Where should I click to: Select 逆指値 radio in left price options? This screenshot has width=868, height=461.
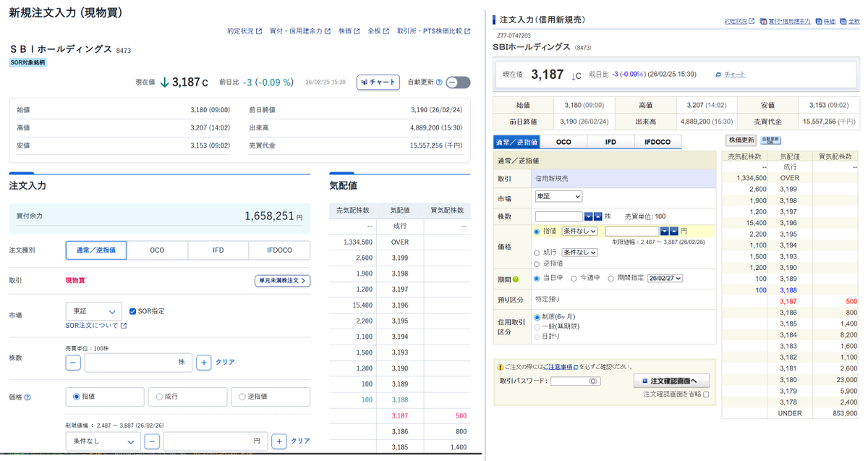pyautogui.click(x=242, y=397)
